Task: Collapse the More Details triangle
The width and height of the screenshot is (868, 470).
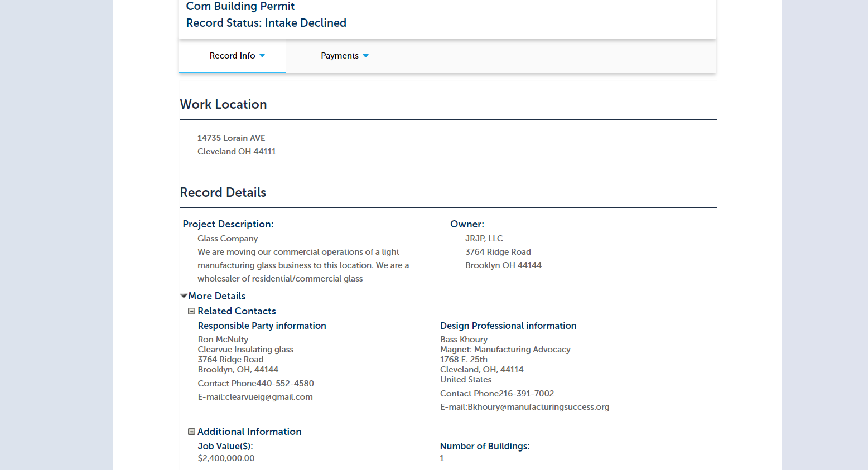Action: click(x=184, y=296)
